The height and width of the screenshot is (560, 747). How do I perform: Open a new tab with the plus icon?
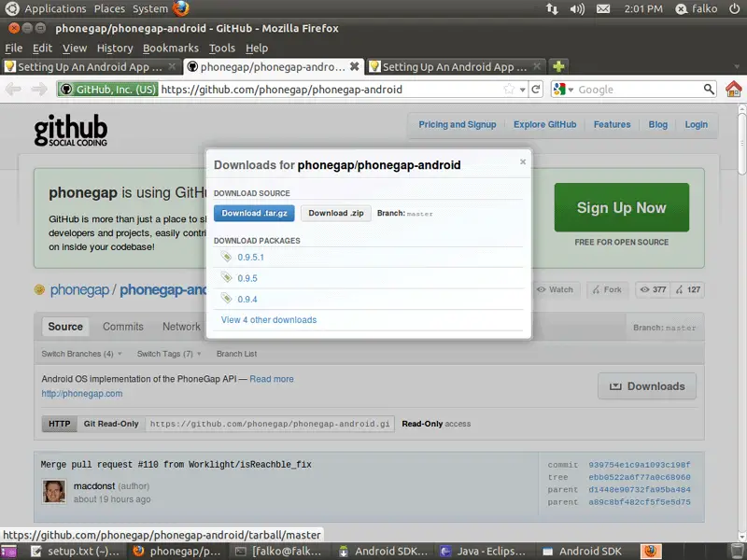coord(558,66)
